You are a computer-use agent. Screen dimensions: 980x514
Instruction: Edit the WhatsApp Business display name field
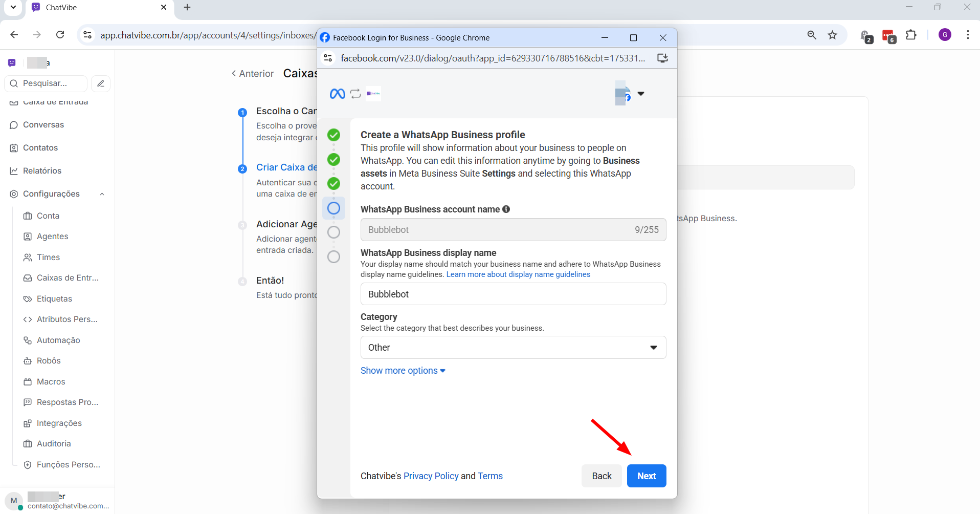pyautogui.click(x=513, y=294)
